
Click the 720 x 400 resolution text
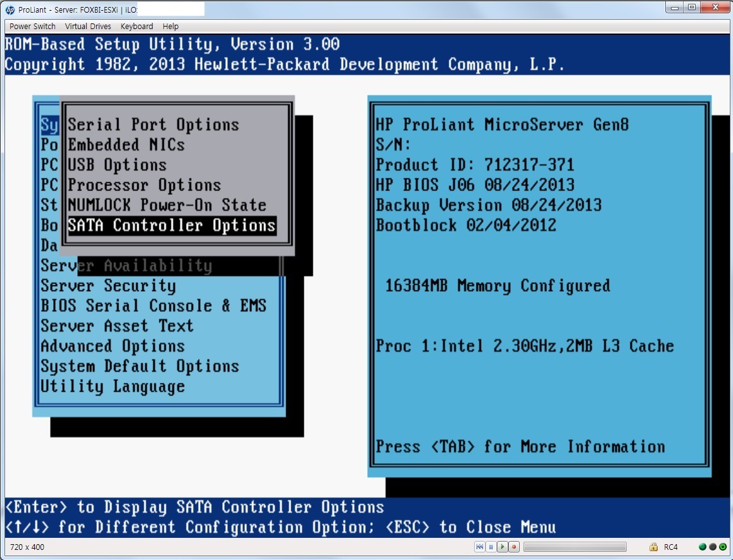coord(27,547)
